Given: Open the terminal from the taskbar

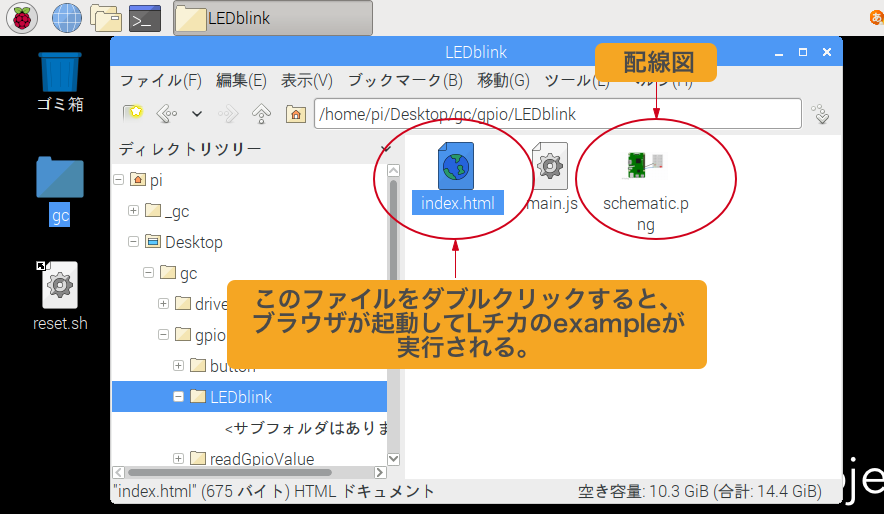Looking at the screenshot, I should point(146,17).
